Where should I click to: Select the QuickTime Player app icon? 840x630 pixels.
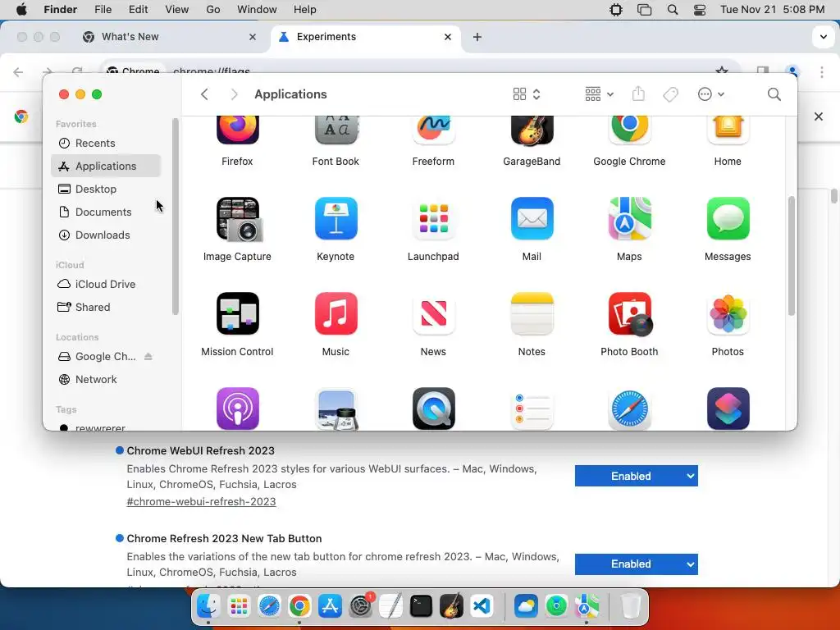(x=433, y=409)
